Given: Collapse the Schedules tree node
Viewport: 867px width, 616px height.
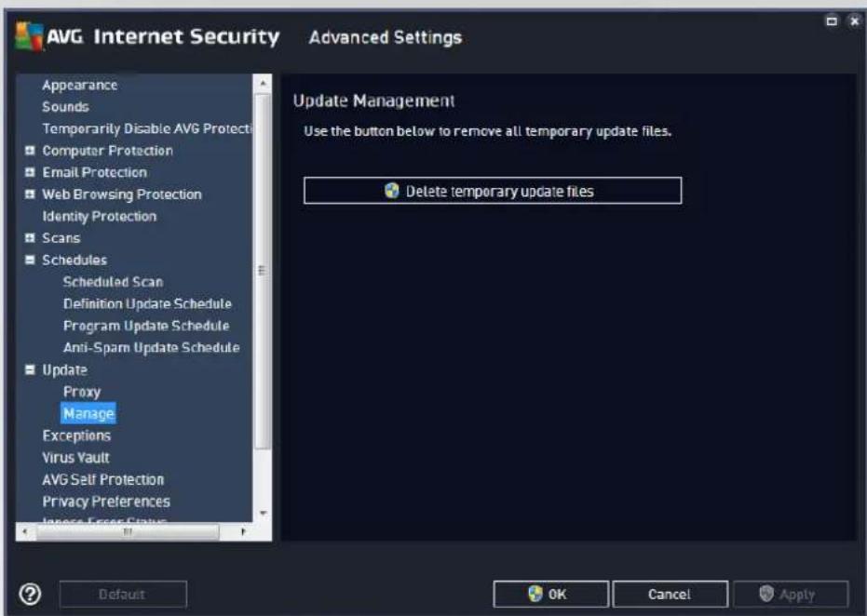Looking at the screenshot, I should coord(30,260).
